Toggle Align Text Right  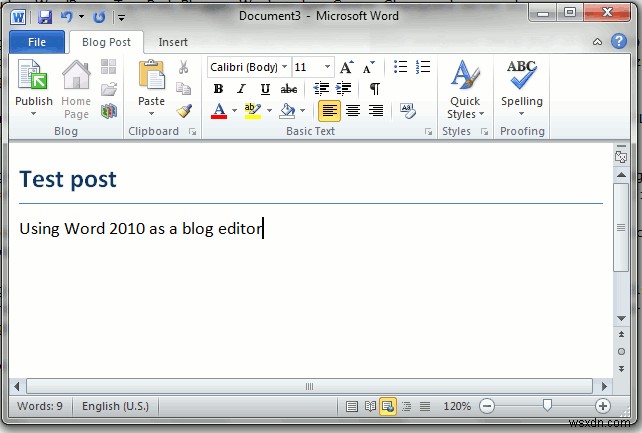coord(375,111)
